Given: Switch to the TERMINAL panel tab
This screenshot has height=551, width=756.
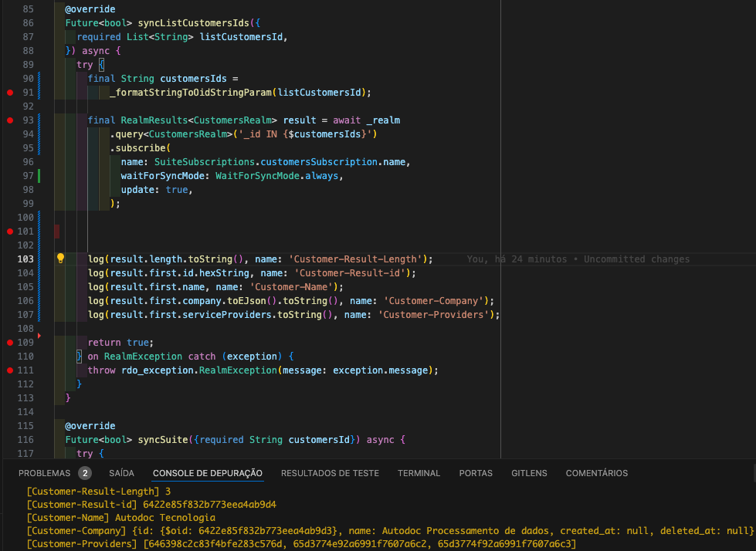Looking at the screenshot, I should [x=419, y=473].
